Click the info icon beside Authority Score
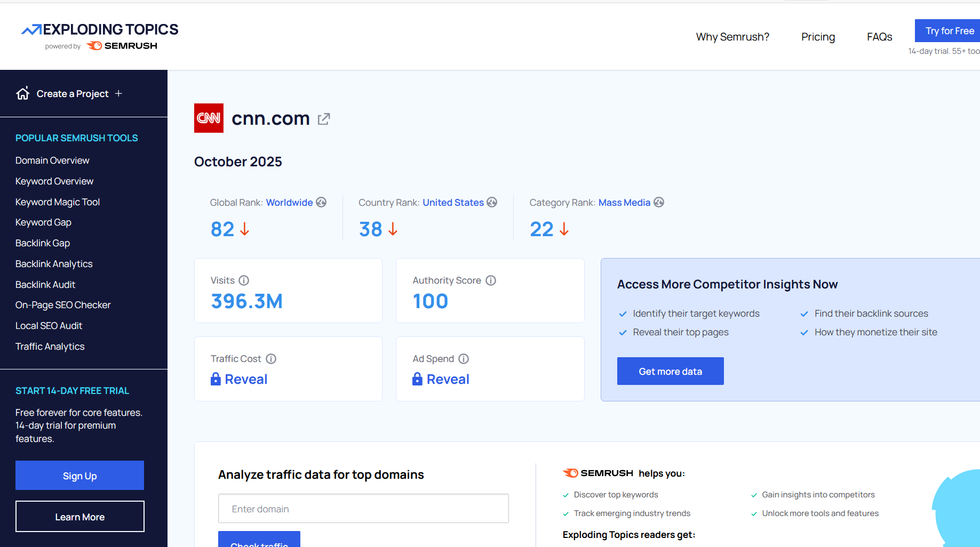The width and height of the screenshot is (980, 547). click(x=491, y=280)
